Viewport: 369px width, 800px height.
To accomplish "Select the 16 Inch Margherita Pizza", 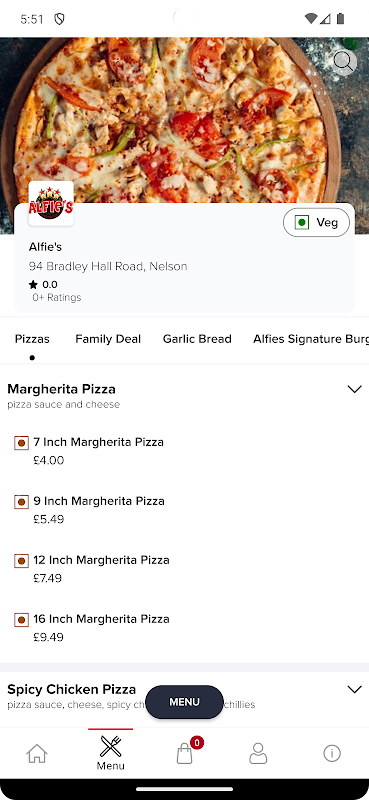I will 102,628.
